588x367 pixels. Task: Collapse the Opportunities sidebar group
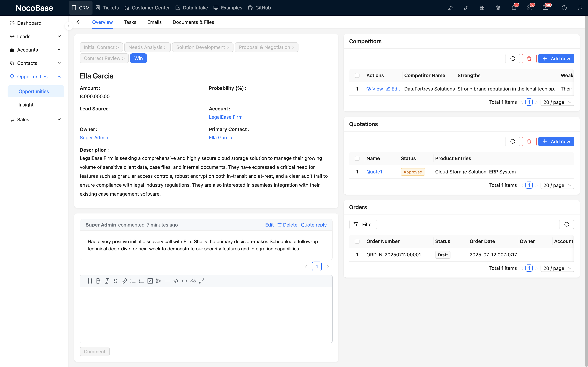(x=59, y=77)
